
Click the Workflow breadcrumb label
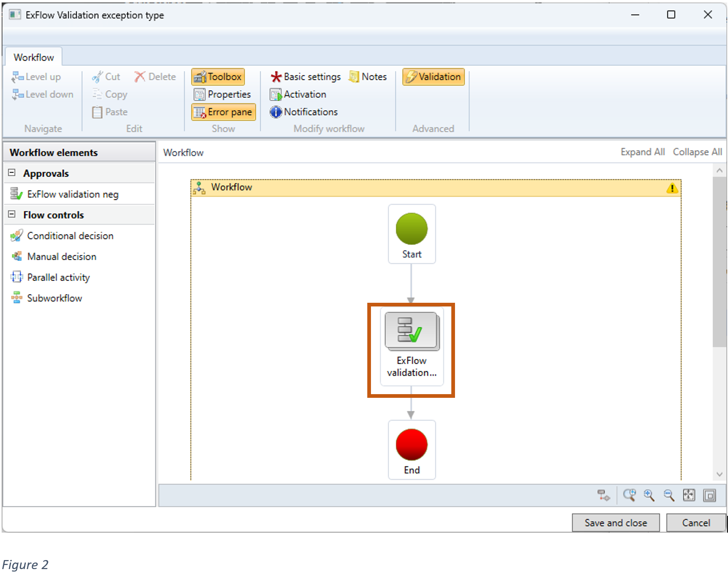click(x=183, y=152)
